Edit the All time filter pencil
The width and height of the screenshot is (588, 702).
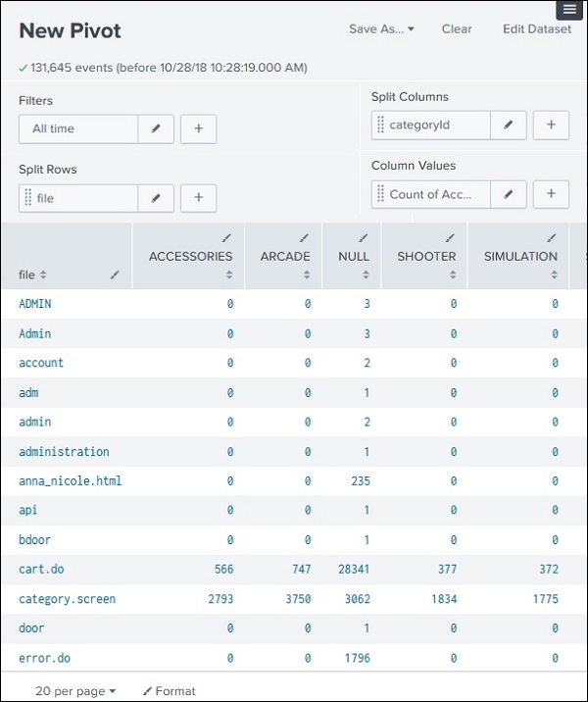[x=156, y=128]
